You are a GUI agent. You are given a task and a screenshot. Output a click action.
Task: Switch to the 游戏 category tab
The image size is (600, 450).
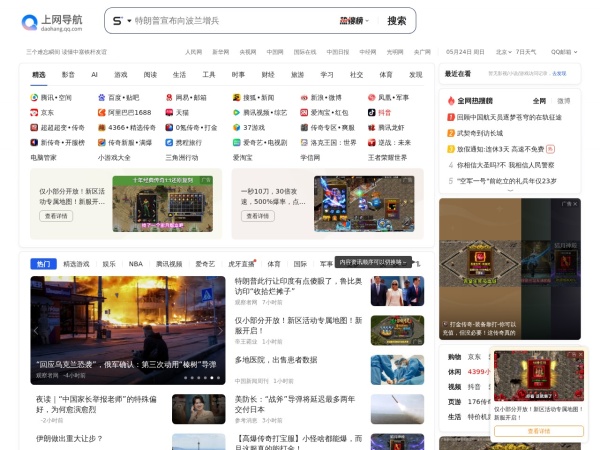121,75
